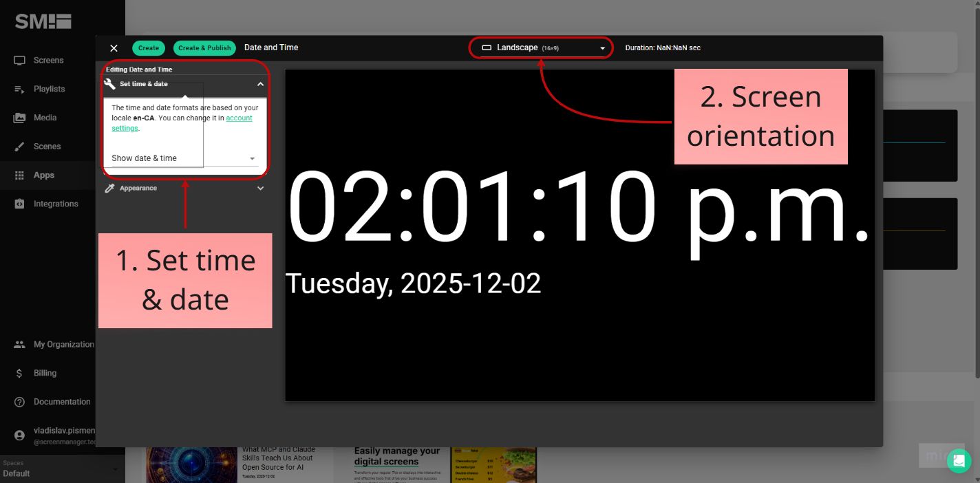Expand the Spaces Default selector
Viewport: 980px width, 483px height.
click(x=62, y=469)
